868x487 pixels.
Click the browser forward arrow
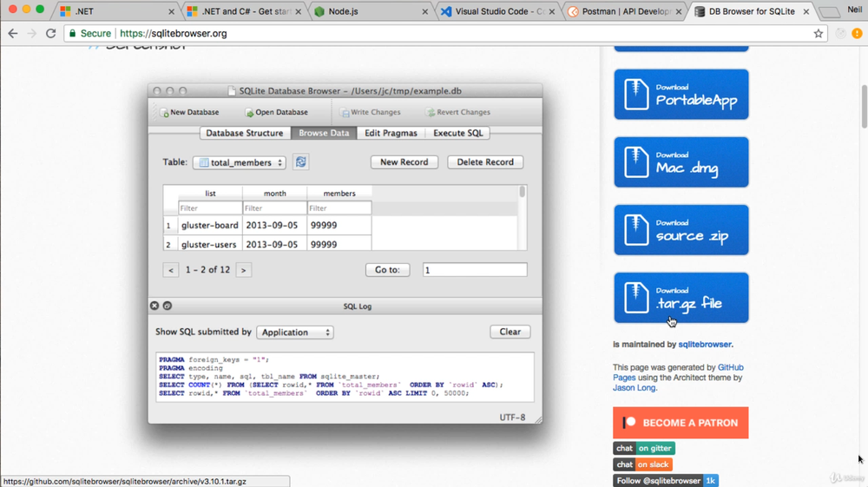tap(31, 33)
